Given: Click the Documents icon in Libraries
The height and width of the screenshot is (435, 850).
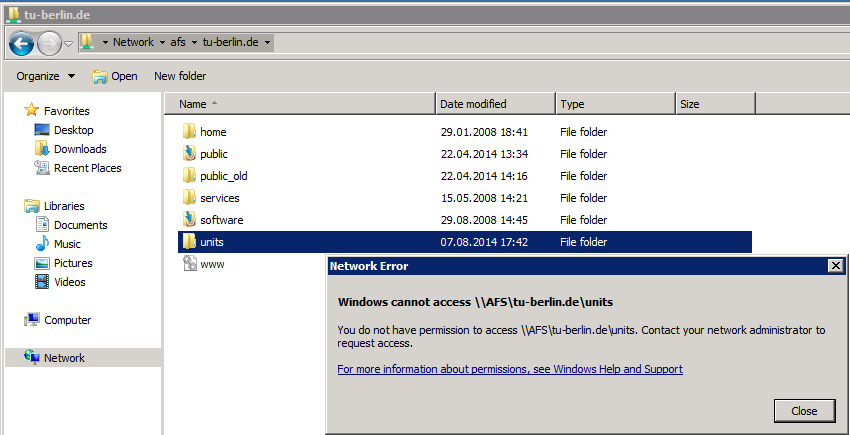Looking at the screenshot, I should tap(42, 225).
